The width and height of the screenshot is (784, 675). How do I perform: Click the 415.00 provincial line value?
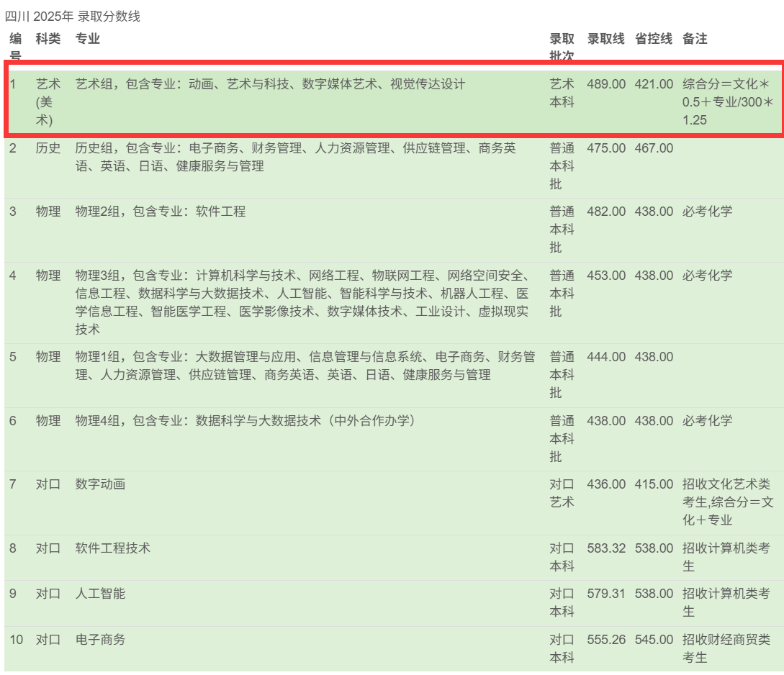point(654,484)
